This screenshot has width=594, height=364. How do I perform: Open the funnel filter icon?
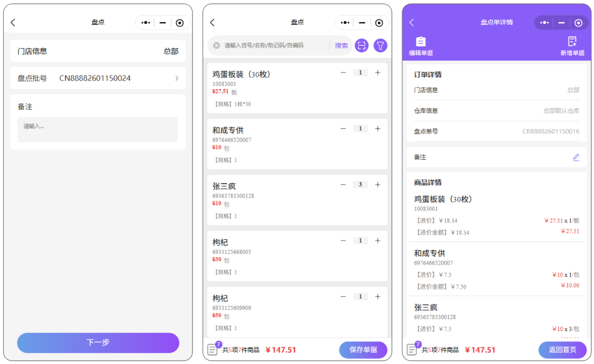(381, 46)
